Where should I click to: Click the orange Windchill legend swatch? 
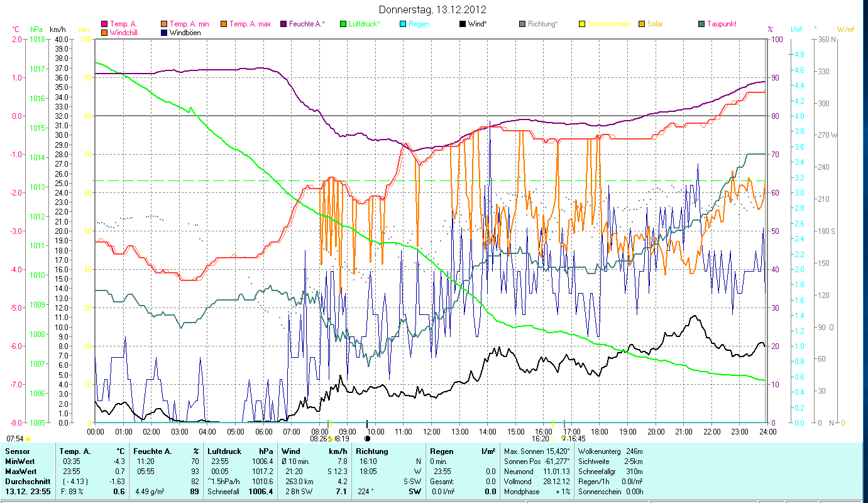coord(104,32)
